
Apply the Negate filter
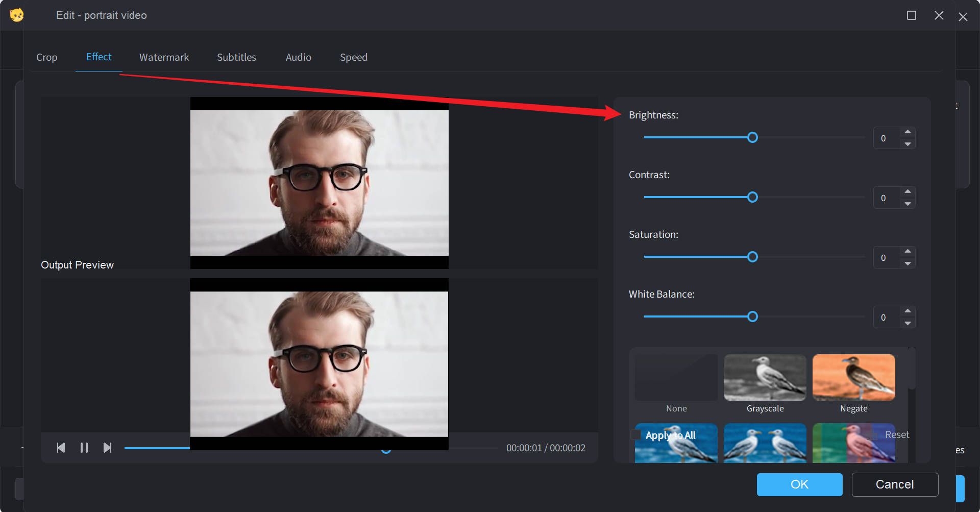(854, 378)
